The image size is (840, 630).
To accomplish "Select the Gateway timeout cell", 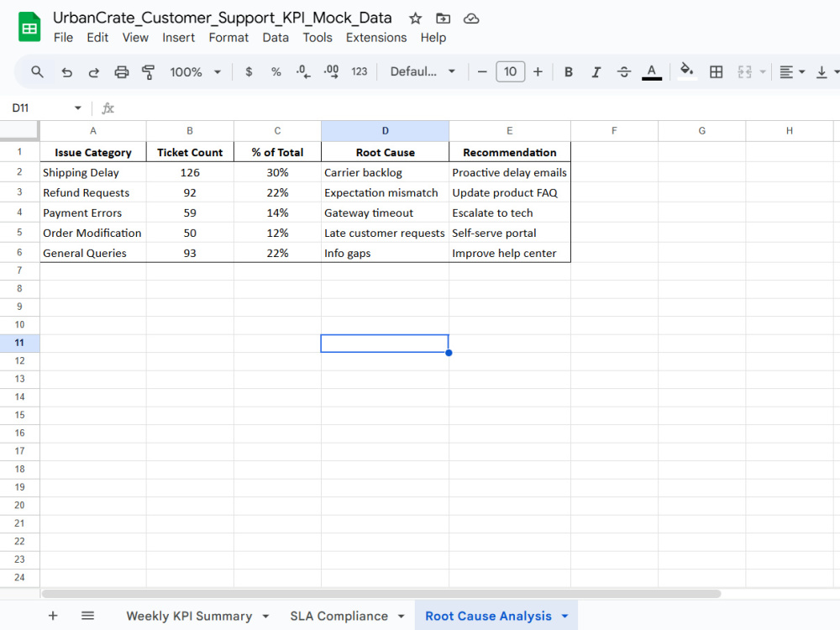I will (x=385, y=213).
